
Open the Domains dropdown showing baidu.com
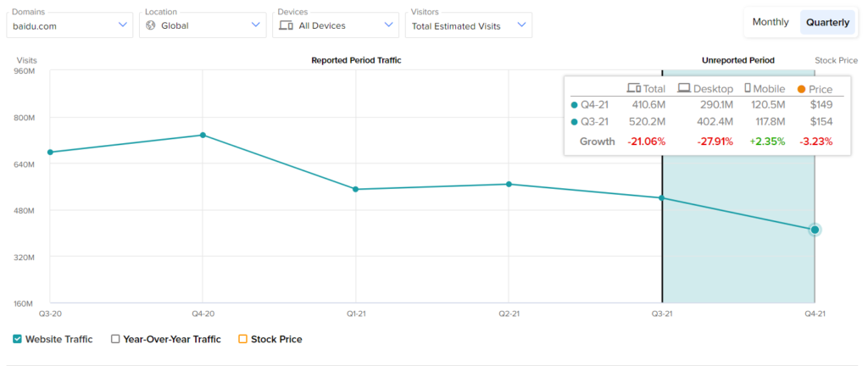(69, 25)
